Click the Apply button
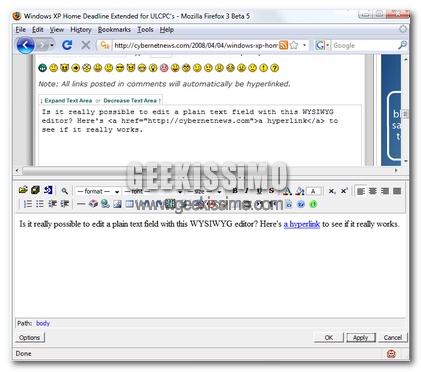 [361, 337]
